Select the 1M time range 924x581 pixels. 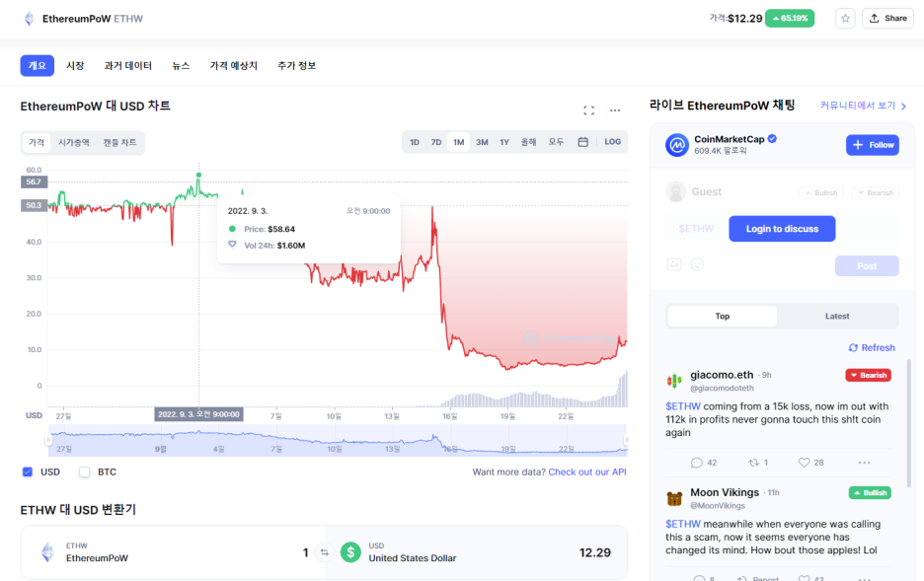point(458,142)
